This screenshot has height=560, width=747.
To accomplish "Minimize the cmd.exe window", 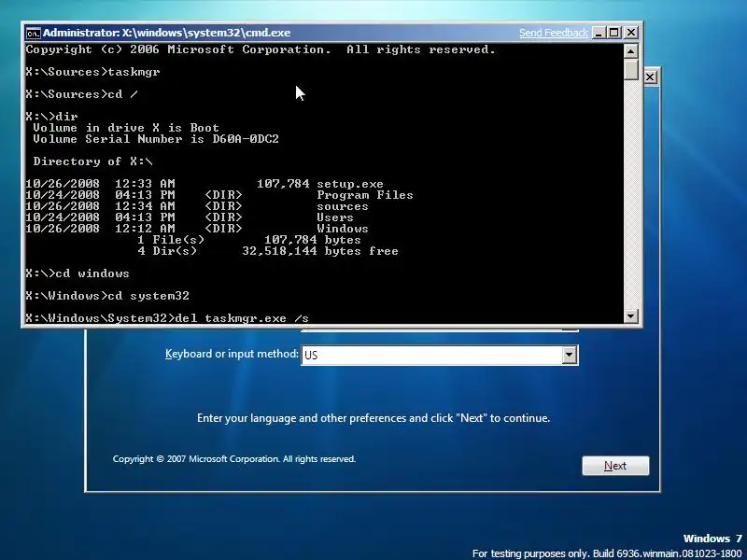I will tap(598, 33).
